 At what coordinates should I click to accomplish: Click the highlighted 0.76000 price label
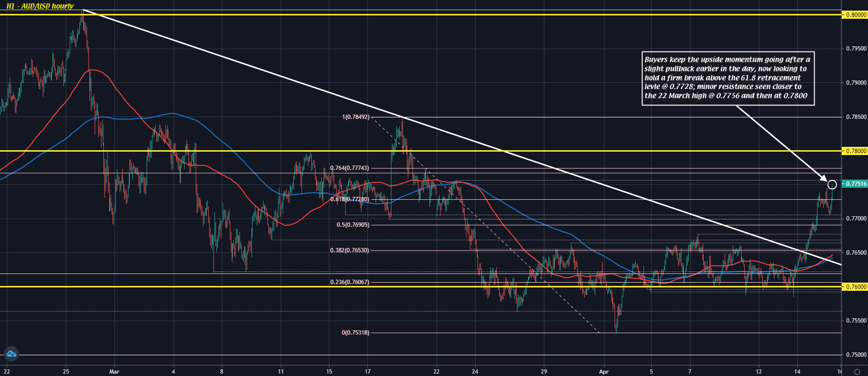(855, 287)
